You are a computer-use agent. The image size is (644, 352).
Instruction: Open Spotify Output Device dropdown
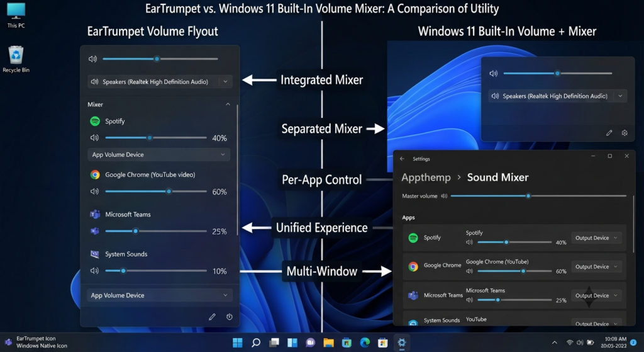click(596, 237)
